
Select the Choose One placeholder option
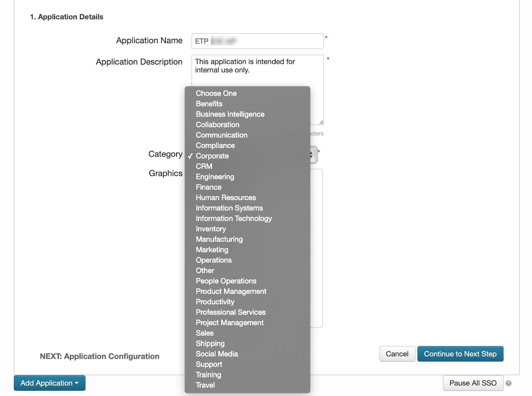(216, 93)
